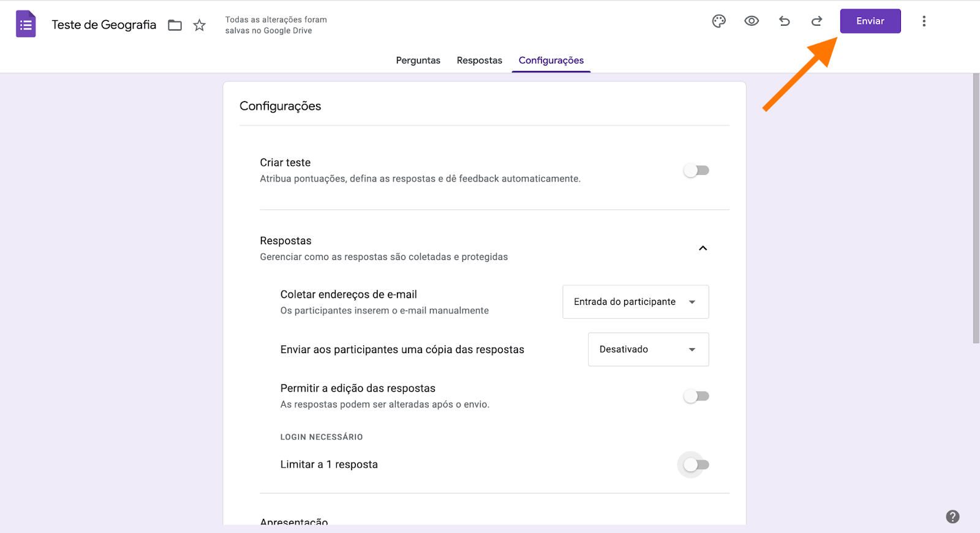Switch to the Respostas tab

tap(479, 61)
